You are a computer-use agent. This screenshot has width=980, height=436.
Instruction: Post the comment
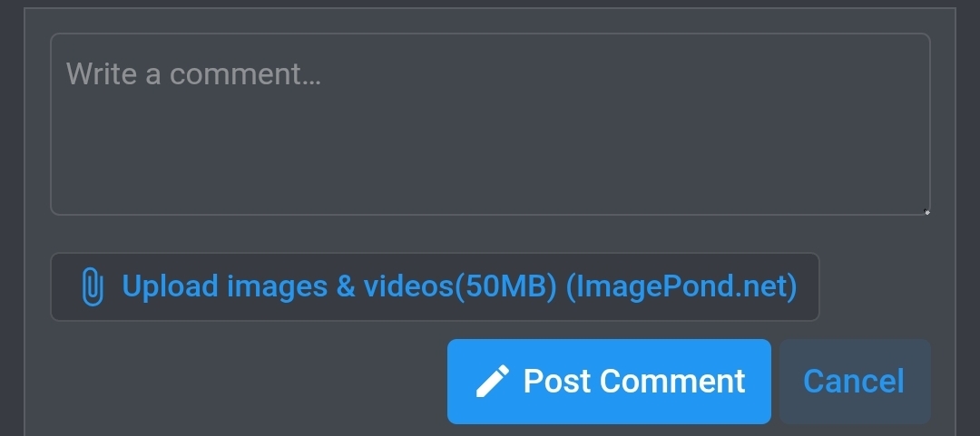click(x=609, y=382)
